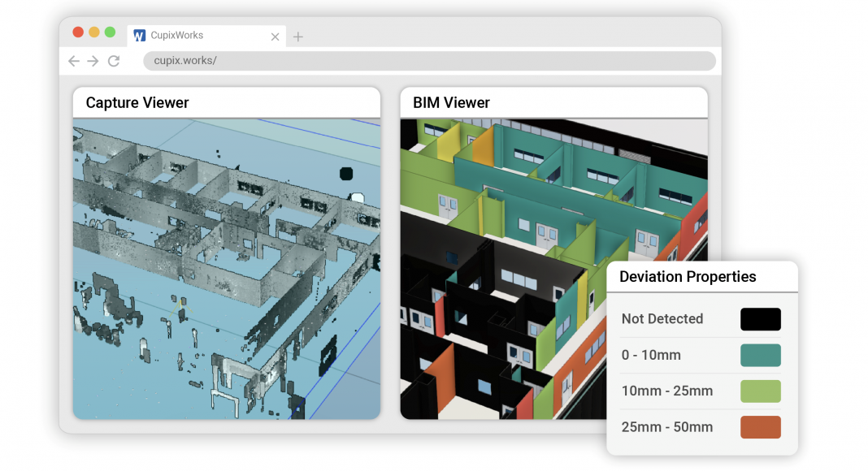Click the browser back arrow
868x471 pixels.
(x=74, y=61)
